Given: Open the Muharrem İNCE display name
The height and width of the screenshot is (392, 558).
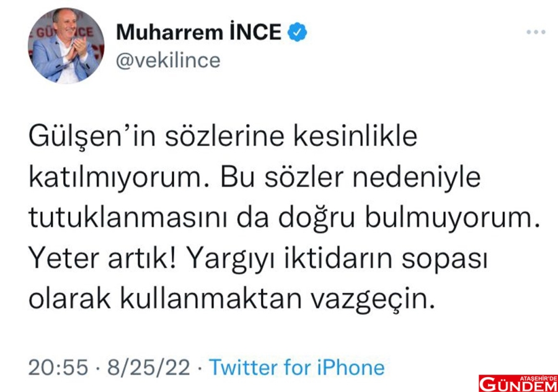Looking at the screenshot, I should click(x=199, y=32).
